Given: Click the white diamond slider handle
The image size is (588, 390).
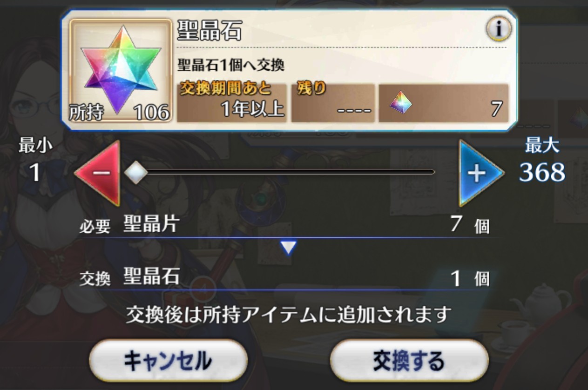Looking at the screenshot, I should coord(135,173).
